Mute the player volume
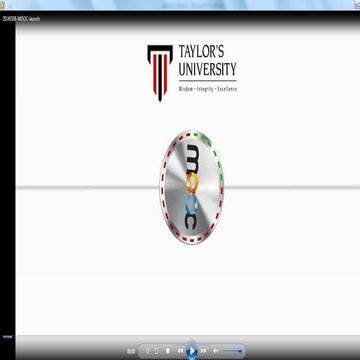The width and height of the screenshot is (360, 360). 216,351
